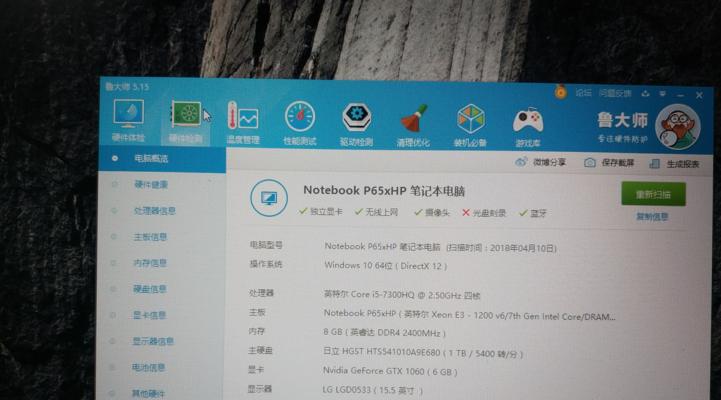Screen dimensions: 721x400
Task: Click the 光盘刻录 feature with red X
Action: [484, 213]
